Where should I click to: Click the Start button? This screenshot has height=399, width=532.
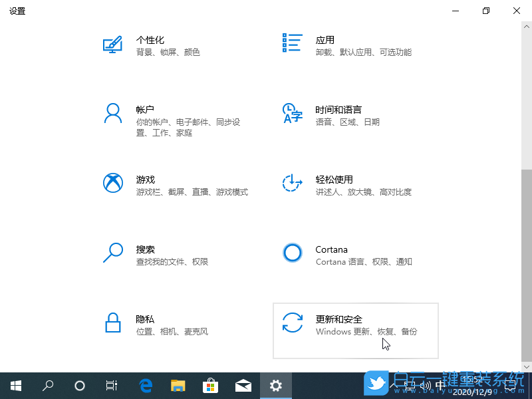coord(16,386)
